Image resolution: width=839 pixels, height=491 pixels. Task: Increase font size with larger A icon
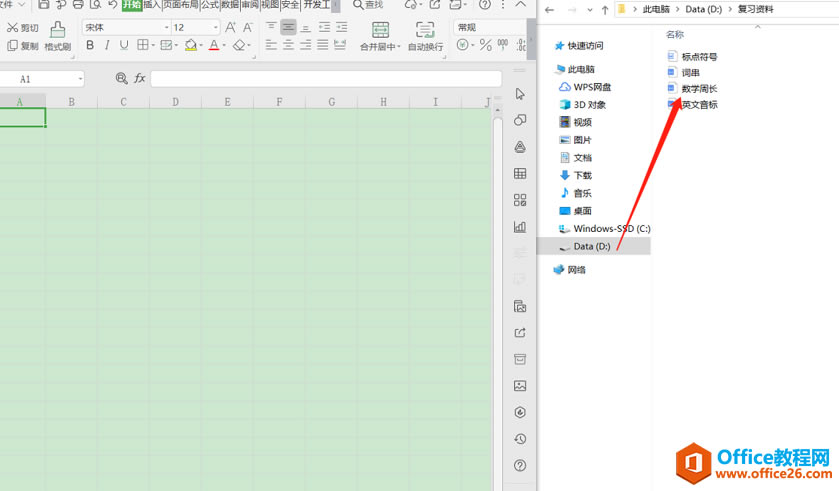[231, 27]
